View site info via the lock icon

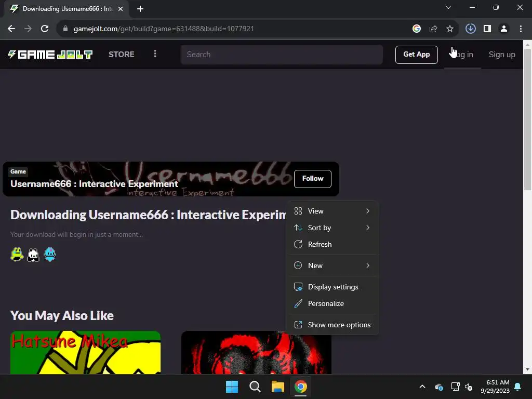pyautogui.click(x=65, y=29)
